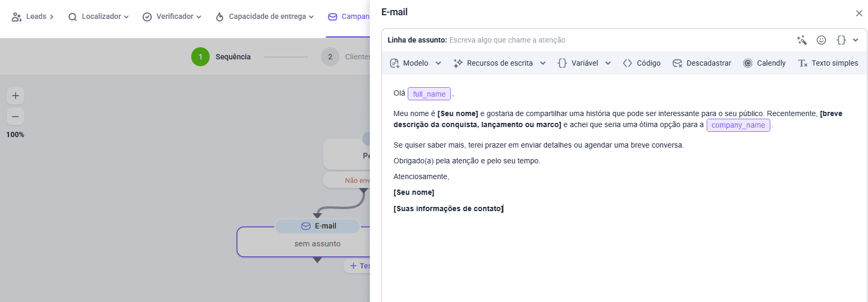Zoom in on the sequence canvas

15,96
